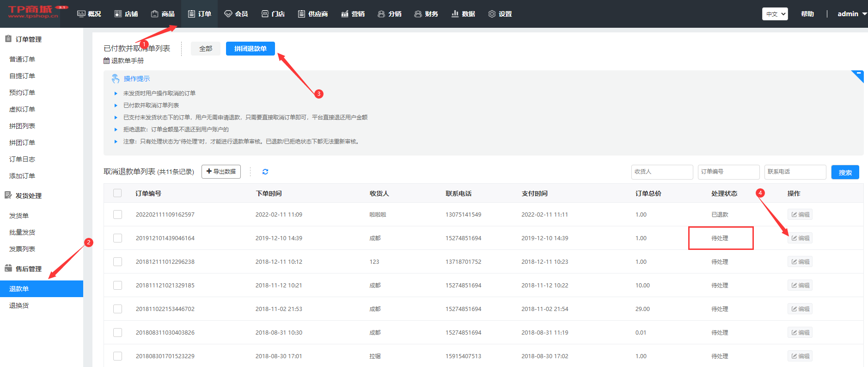This screenshot has height=367, width=868.
Task: Click the 导出数据 export button
Action: (x=221, y=172)
